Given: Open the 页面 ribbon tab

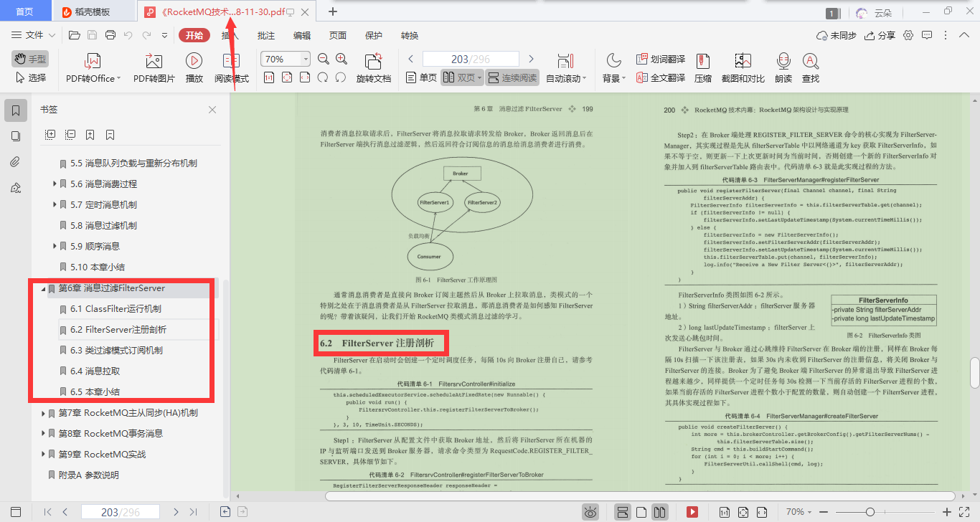Looking at the screenshot, I should point(338,35).
